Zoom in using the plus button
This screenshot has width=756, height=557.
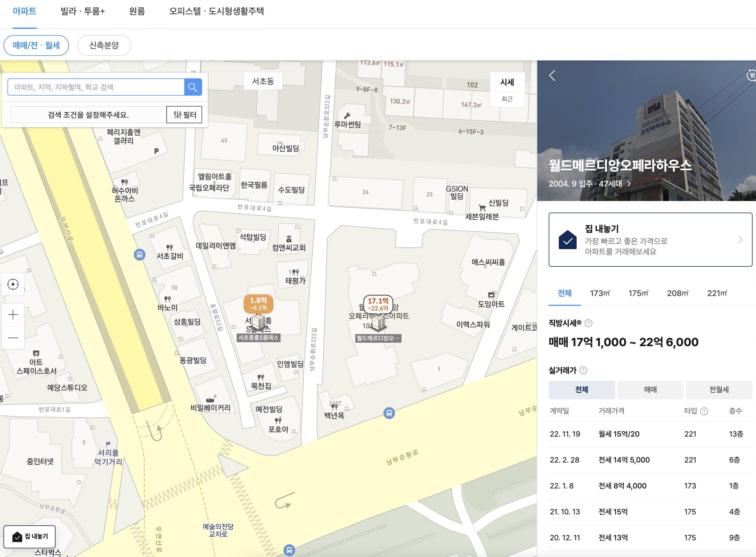[x=13, y=315]
